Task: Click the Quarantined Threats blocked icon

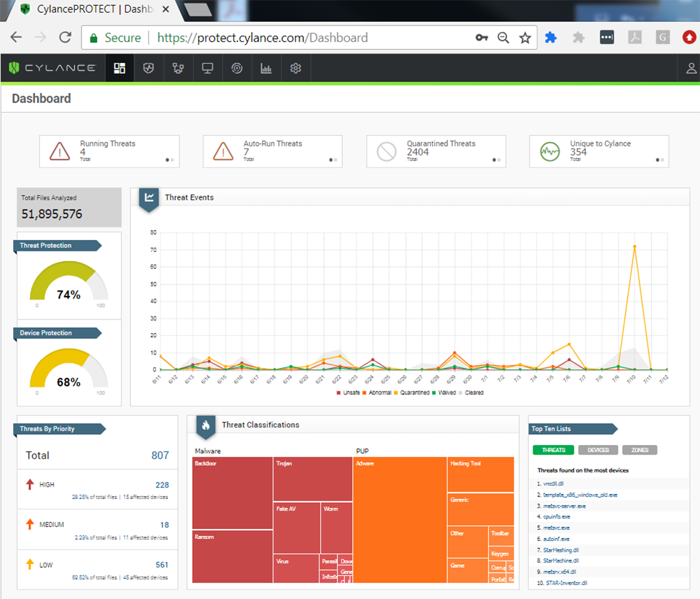Action: 387,152
